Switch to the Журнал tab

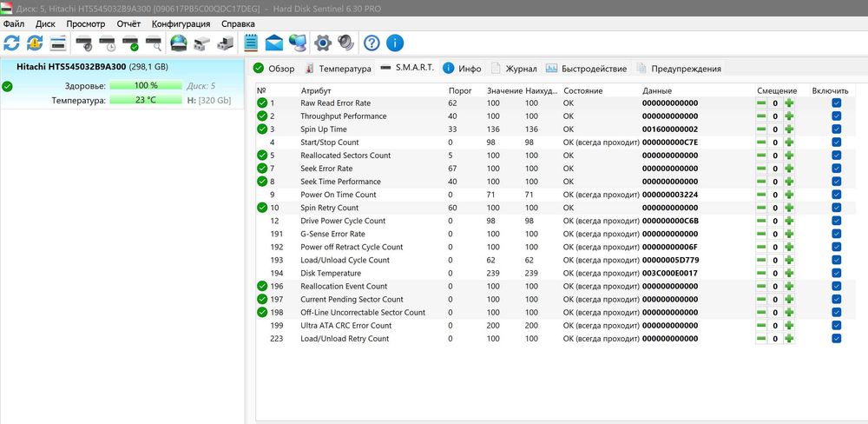coord(515,69)
